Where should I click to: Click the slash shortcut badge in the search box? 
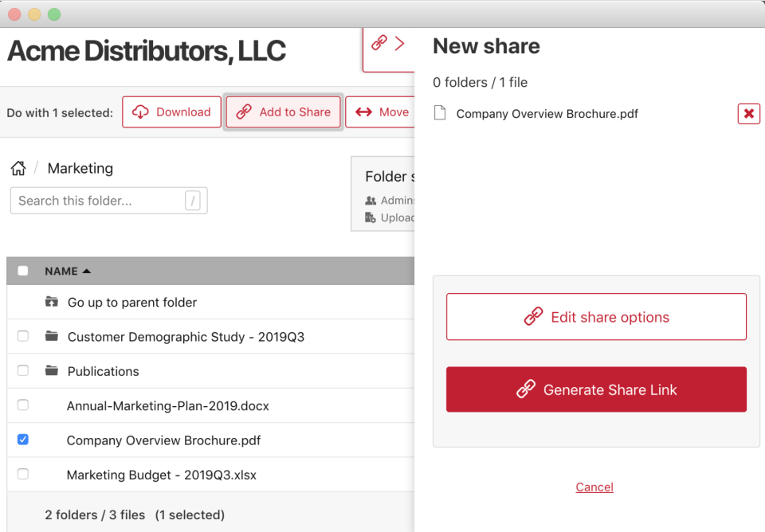(194, 201)
